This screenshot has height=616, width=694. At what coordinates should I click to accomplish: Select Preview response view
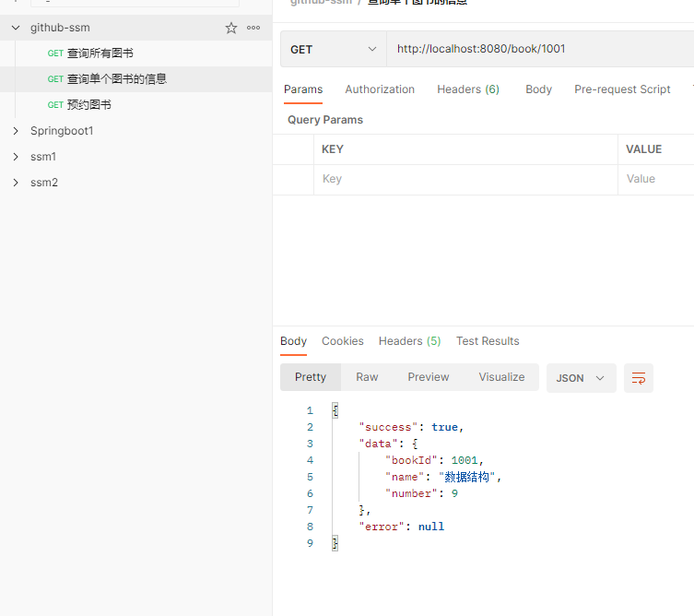(x=429, y=377)
